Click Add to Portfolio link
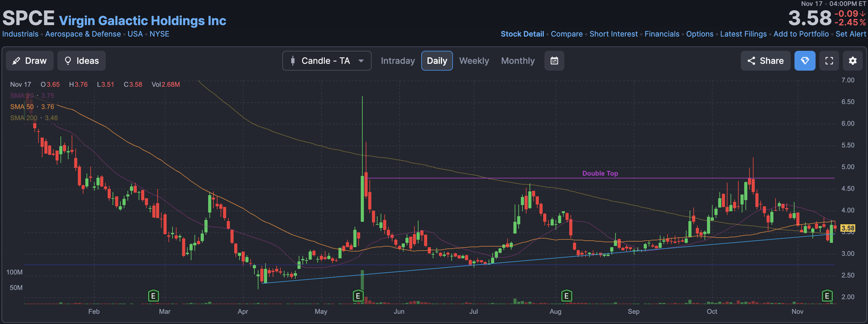This screenshot has height=324, width=868. tap(801, 34)
